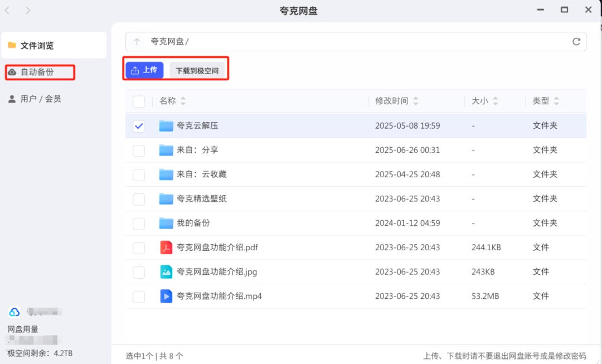Open the 自动备份 sidebar tab
The width and height of the screenshot is (602, 364).
pos(37,72)
